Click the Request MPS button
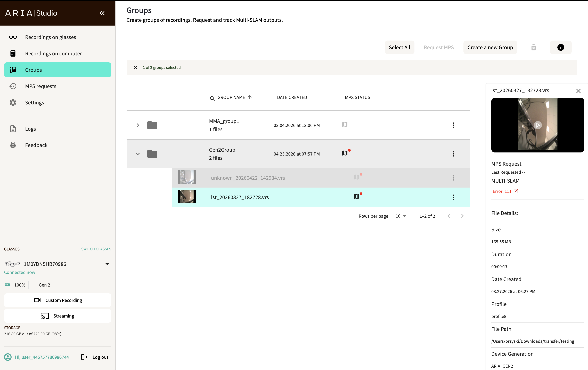Screen dimensions: 588x370 (x=439, y=47)
